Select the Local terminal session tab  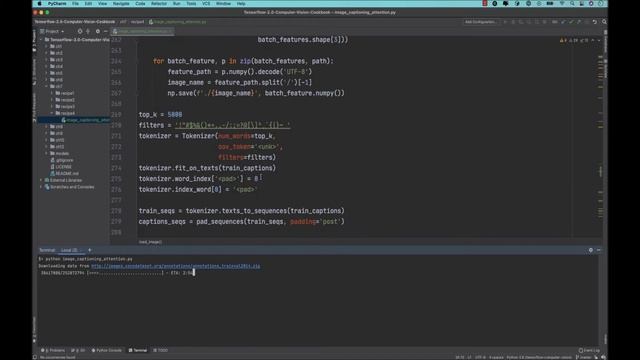[x=70, y=250]
